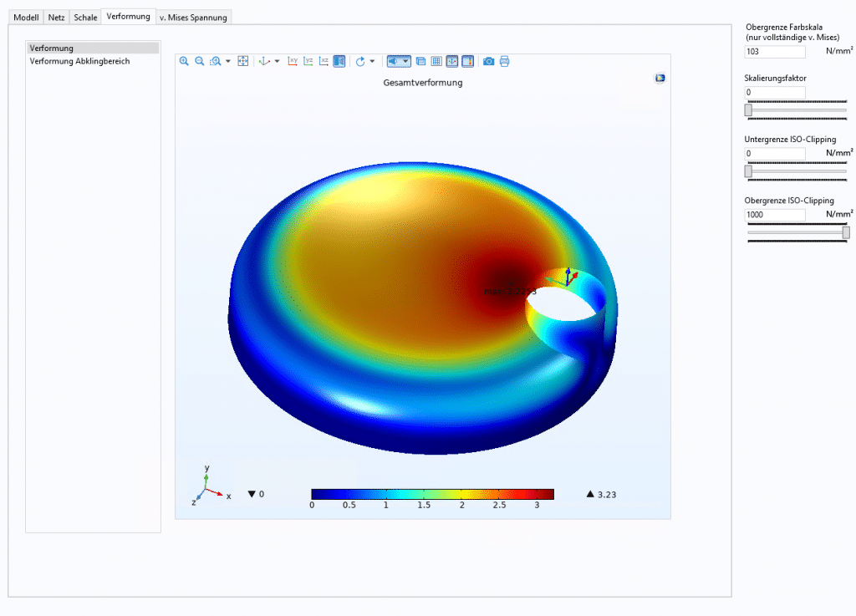Switch to the XY view icon

293,61
